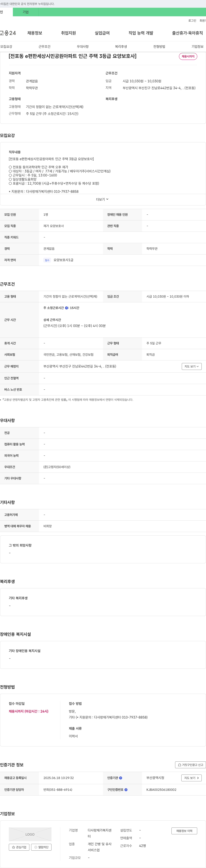This screenshot has height=868, width=206.
Task: Click the 채용시까지 status badge
Action: tap(188, 56)
